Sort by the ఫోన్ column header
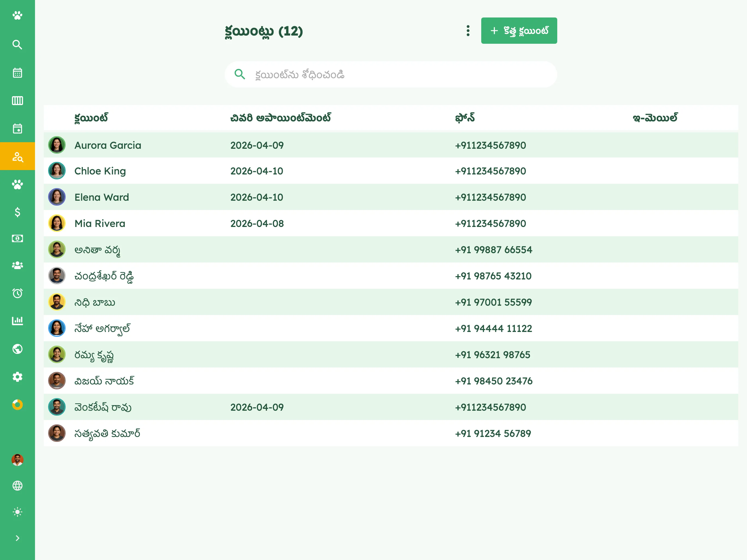This screenshot has height=560, width=747. point(465,118)
